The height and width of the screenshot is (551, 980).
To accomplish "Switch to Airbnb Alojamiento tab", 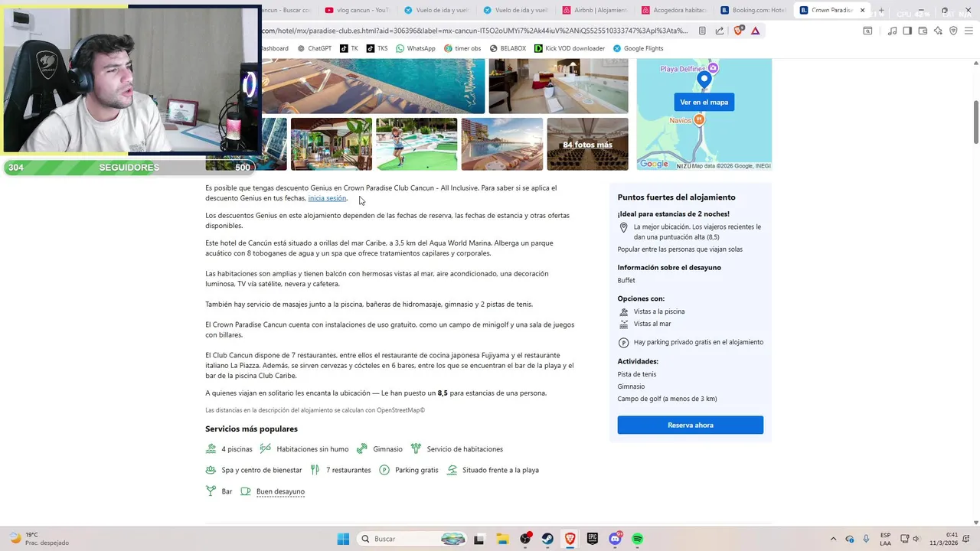I will point(595,10).
